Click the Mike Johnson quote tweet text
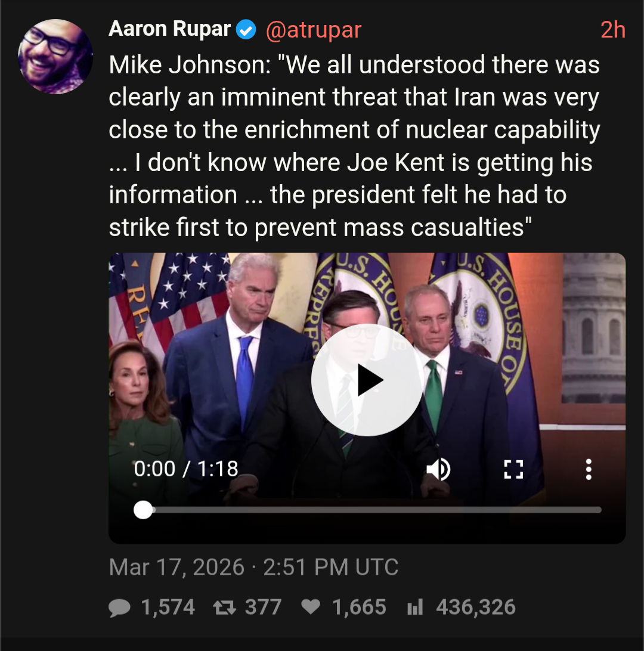Viewport: 644px width, 651px height. (x=354, y=146)
